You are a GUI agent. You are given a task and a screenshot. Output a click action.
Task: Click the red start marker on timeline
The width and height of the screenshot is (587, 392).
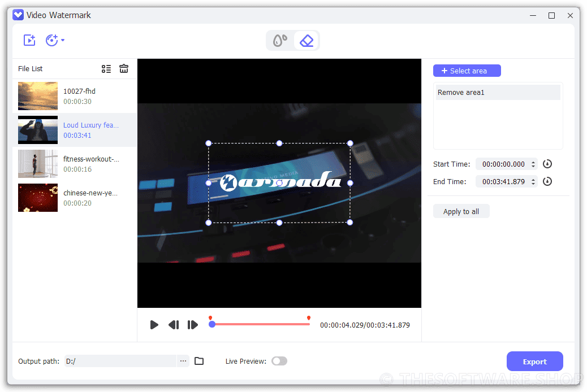pos(210,318)
